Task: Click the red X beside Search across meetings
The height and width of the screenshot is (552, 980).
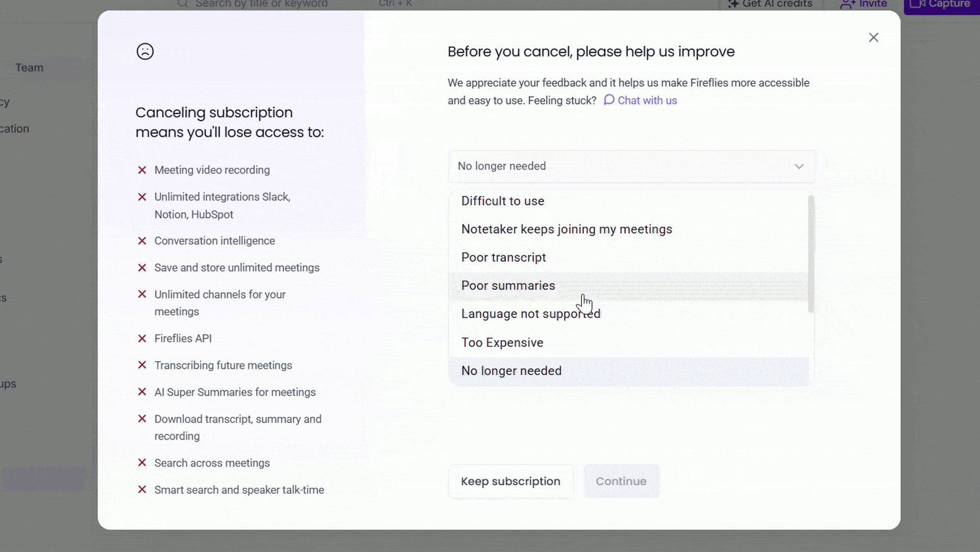Action: click(x=142, y=463)
